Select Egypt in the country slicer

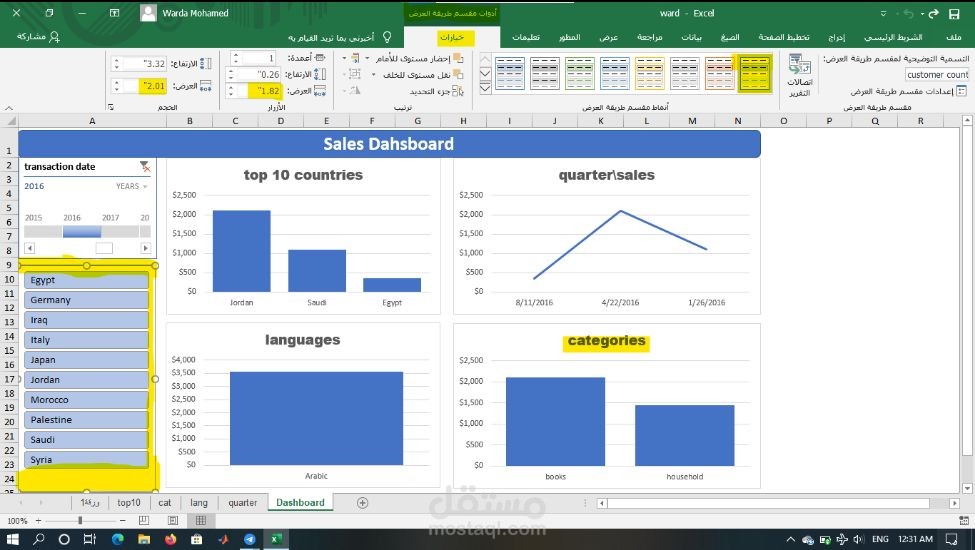[86, 280]
